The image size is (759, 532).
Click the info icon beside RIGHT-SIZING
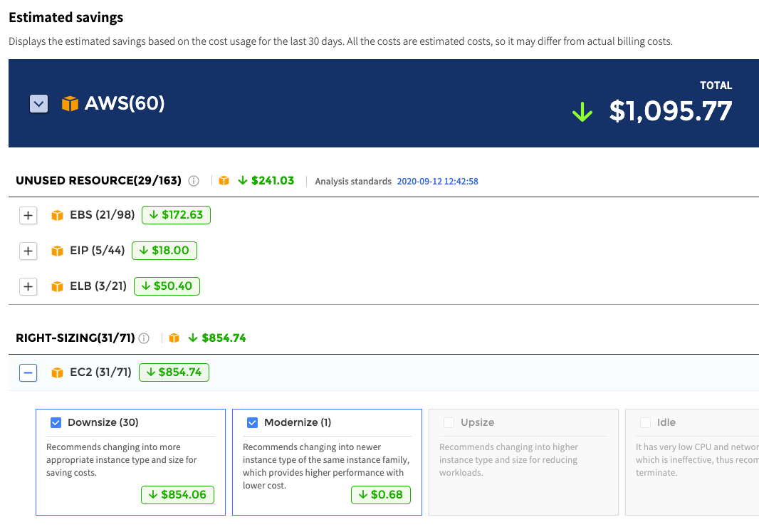coord(144,338)
